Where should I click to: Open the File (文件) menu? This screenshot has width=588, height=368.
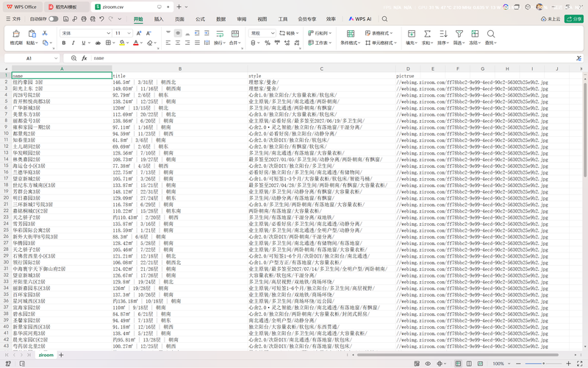[x=13, y=19]
